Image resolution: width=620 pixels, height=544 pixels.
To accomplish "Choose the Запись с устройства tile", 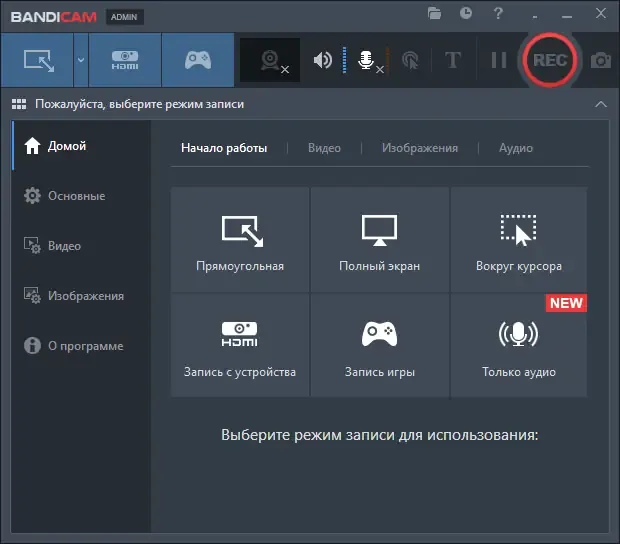I will [x=240, y=345].
